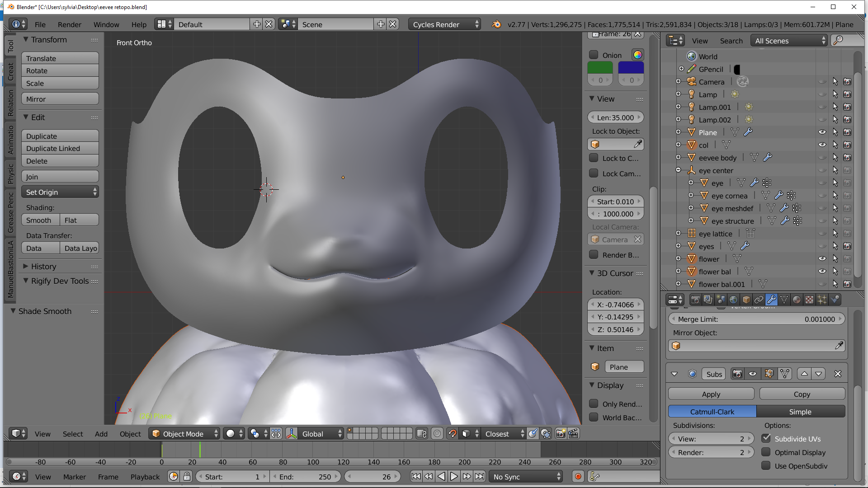
Task: Click the Apply modifier button
Action: pos(711,394)
